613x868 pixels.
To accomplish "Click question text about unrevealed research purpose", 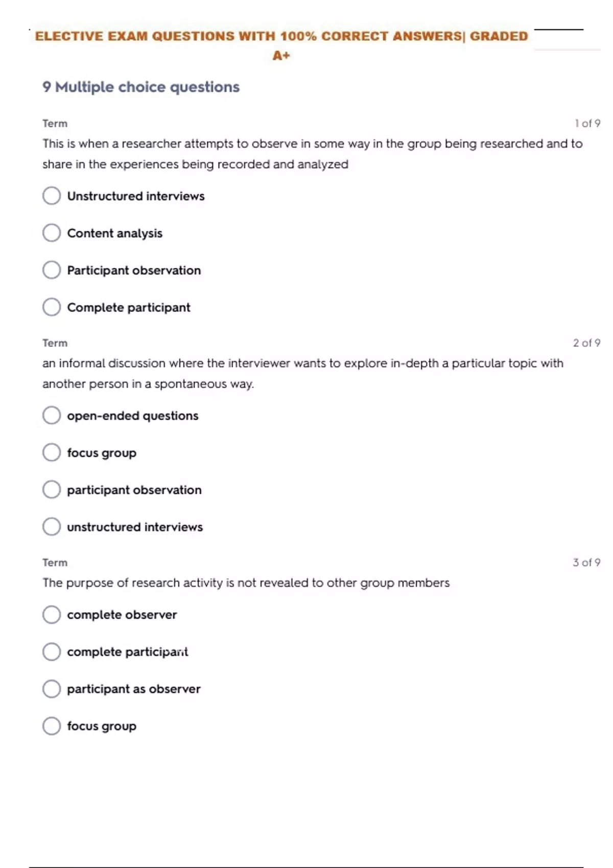I will click(246, 583).
